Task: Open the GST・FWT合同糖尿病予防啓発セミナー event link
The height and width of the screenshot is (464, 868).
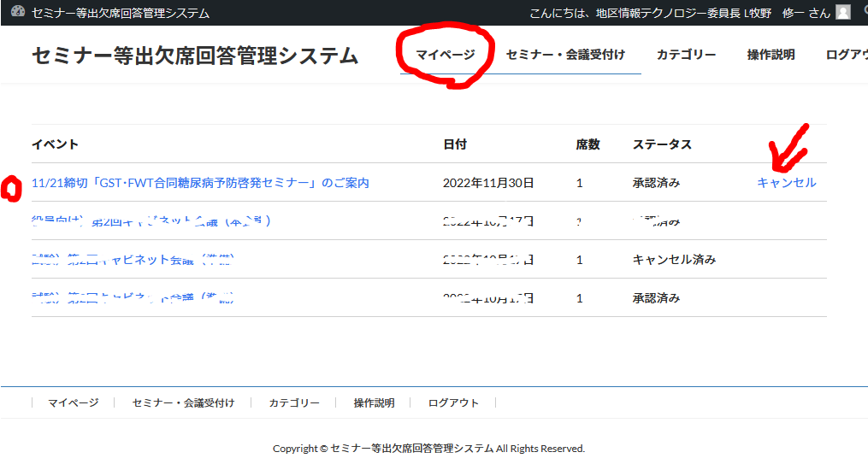Action: [200, 183]
